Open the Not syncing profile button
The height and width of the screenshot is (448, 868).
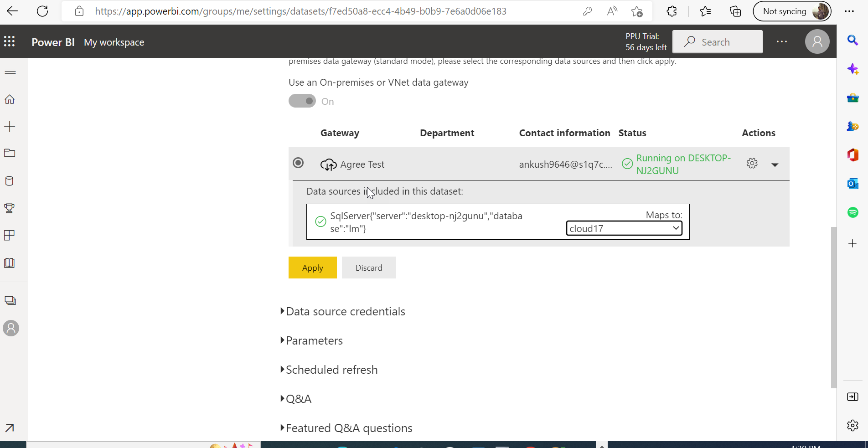(792, 11)
